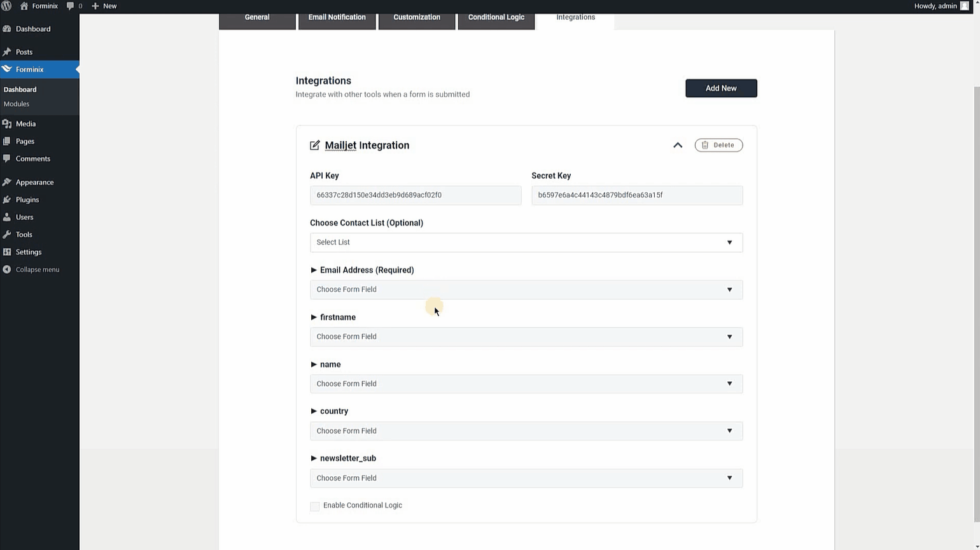
Task: Switch to the Conditional Logic tab
Action: [x=496, y=20]
